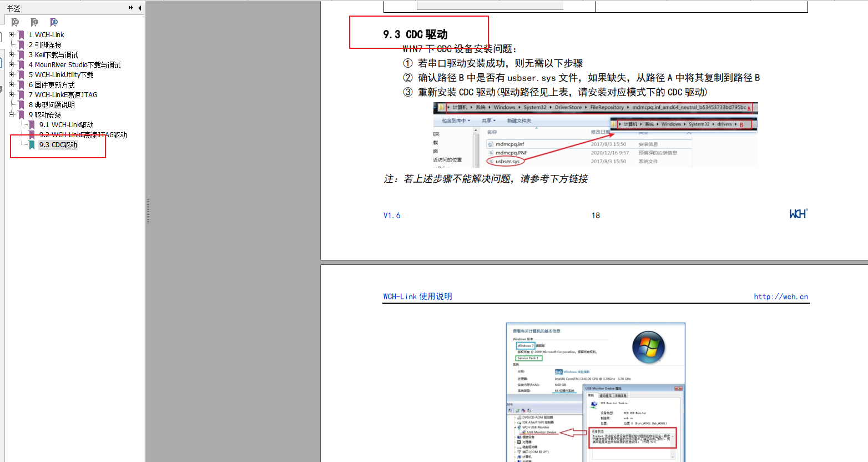868x462 pixels.
Task: Click the purple go-to-bookmark arrow icon
Action: click(54, 22)
